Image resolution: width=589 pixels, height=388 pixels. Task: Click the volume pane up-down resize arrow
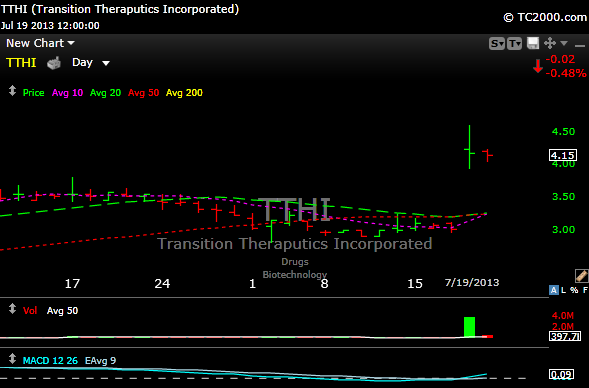pyautogui.click(x=12, y=309)
